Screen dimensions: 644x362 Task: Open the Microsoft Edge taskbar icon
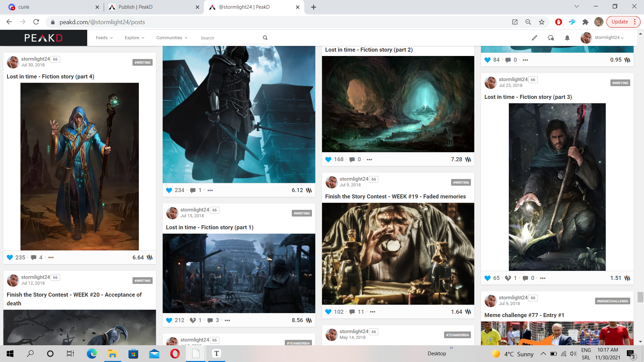pos(92,354)
